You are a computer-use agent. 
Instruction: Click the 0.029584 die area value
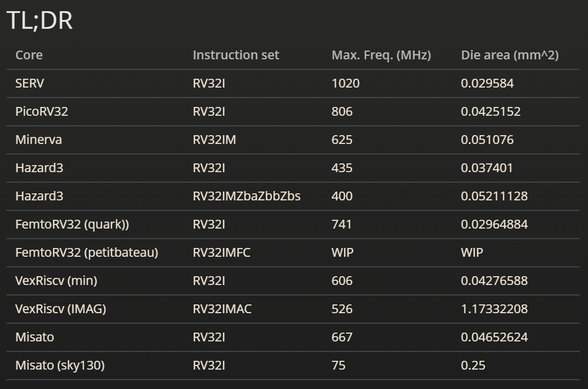coord(487,83)
